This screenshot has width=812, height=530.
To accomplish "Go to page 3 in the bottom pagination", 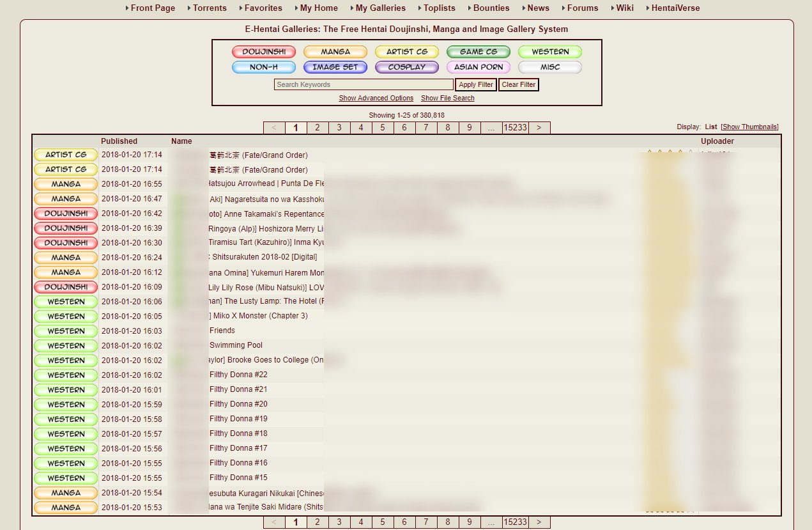I will coord(339,522).
